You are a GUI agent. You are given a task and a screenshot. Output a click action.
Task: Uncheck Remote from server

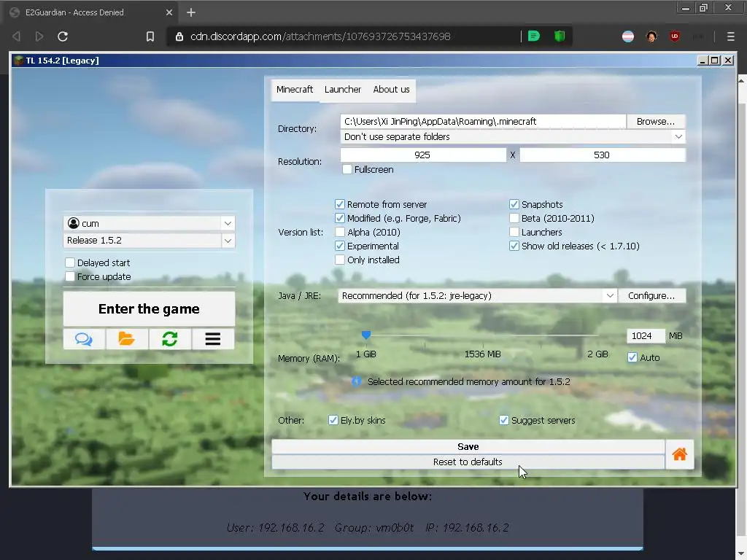pyautogui.click(x=340, y=204)
